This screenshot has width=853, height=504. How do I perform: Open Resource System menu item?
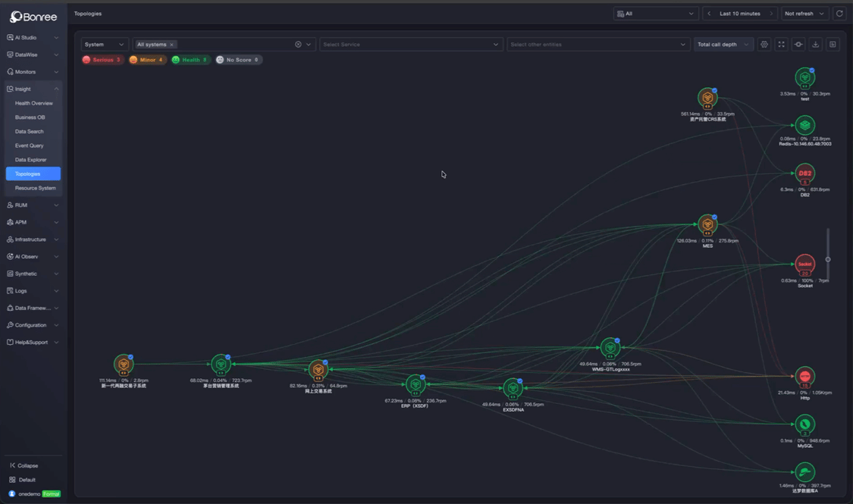pos(35,188)
